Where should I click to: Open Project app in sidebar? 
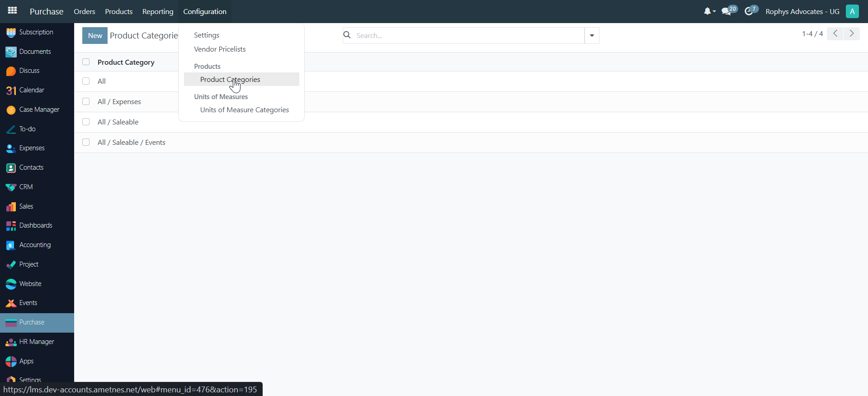(37, 264)
